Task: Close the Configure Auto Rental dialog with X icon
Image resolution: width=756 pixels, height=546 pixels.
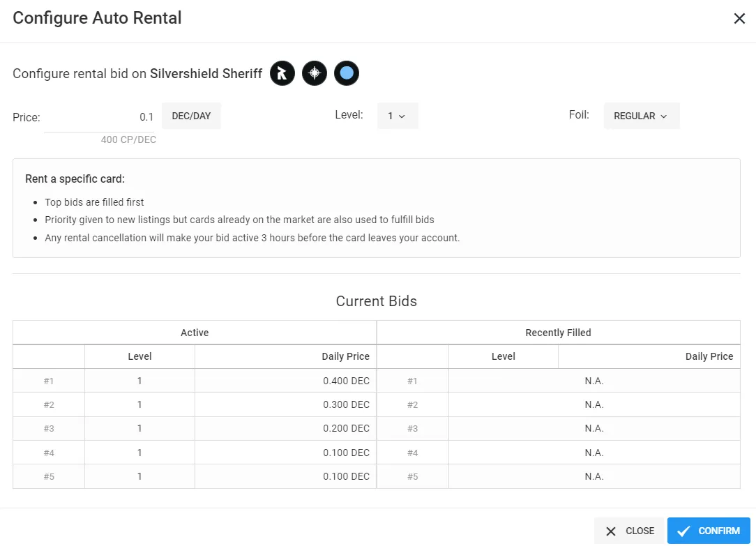Action: [x=739, y=19]
